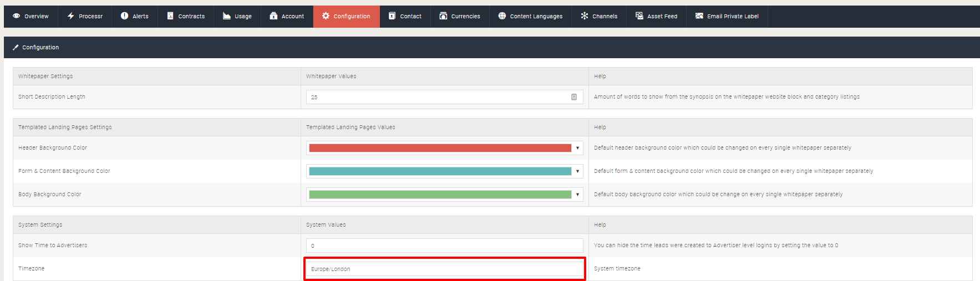Open the Content Languages tab
The image size is (980, 281).
click(x=530, y=16)
